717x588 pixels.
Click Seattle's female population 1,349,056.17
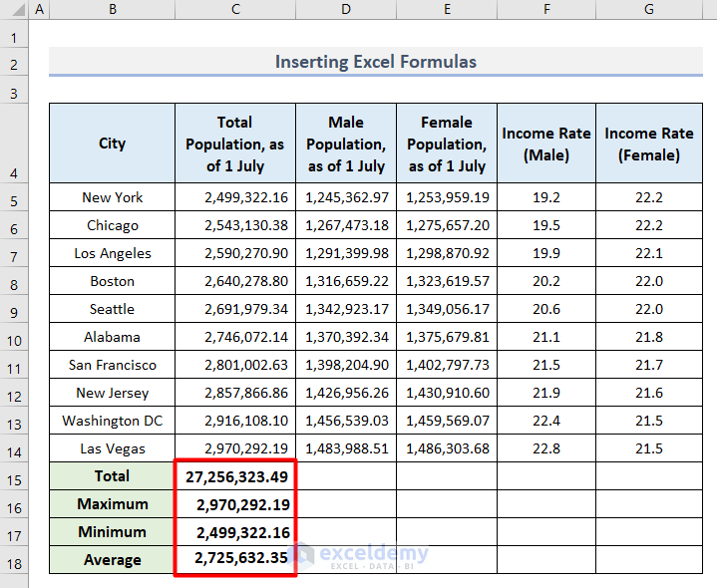(x=447, y=309)
